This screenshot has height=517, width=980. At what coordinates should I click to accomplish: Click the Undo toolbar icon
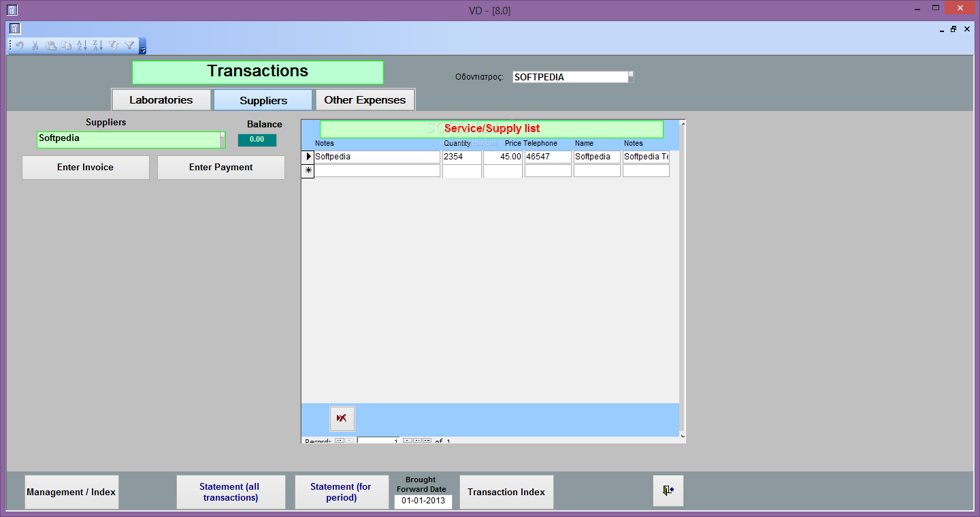[x=20, y=46]
